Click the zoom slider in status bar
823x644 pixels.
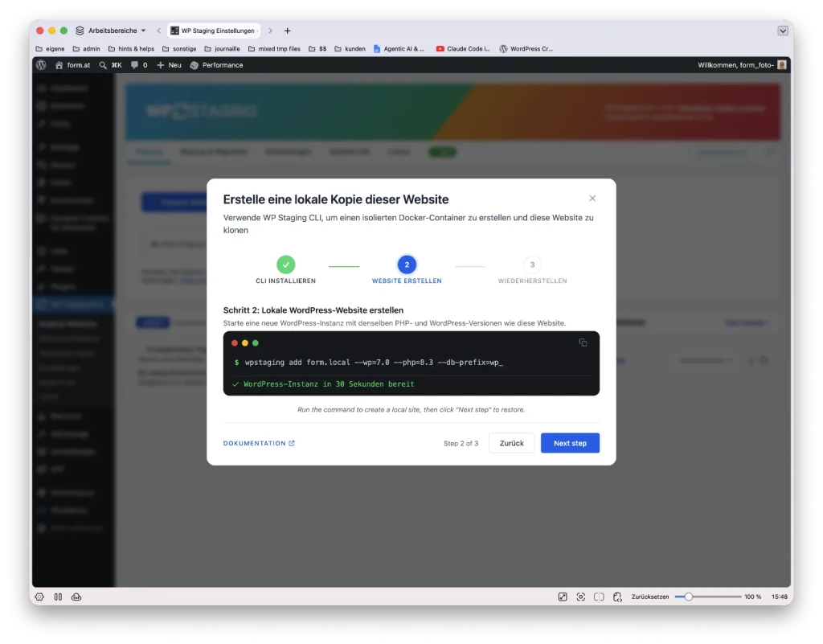707,597
